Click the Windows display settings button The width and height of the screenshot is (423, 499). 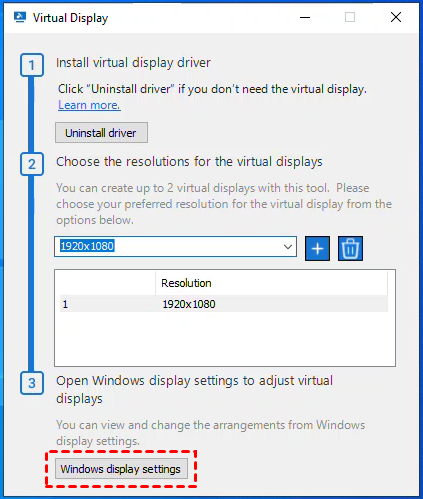coord(121,469)
